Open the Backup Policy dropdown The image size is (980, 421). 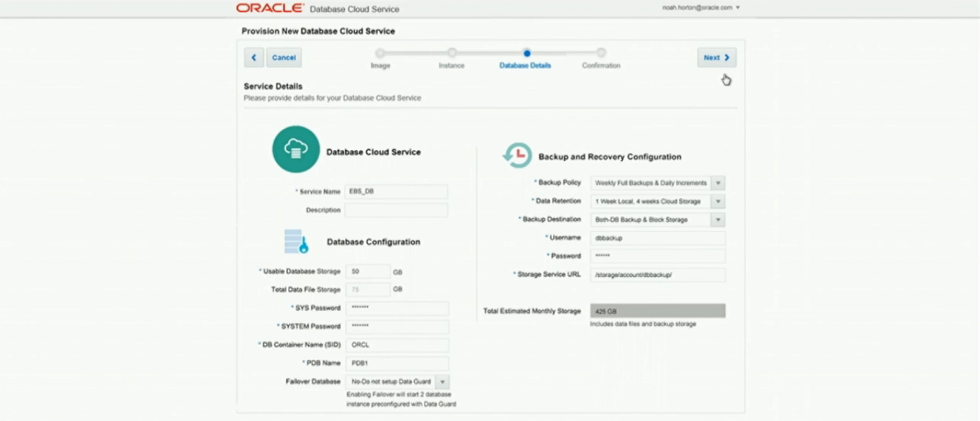coord(657,183)
